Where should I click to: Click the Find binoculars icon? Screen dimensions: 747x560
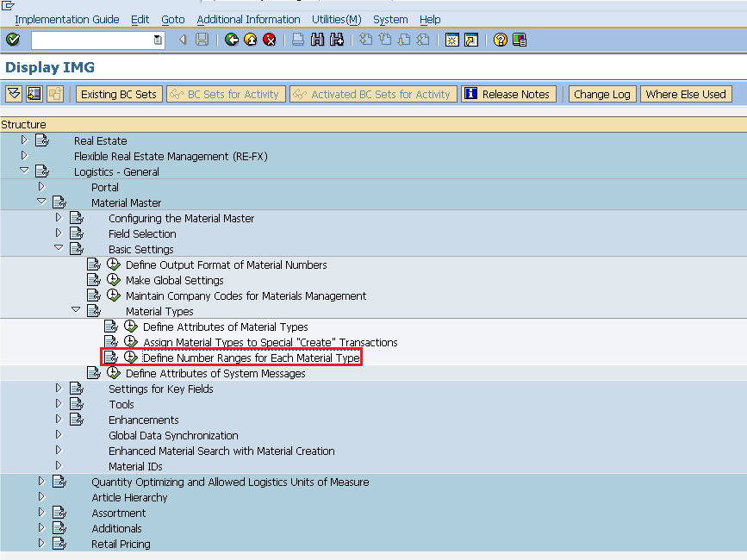[317, 40]
